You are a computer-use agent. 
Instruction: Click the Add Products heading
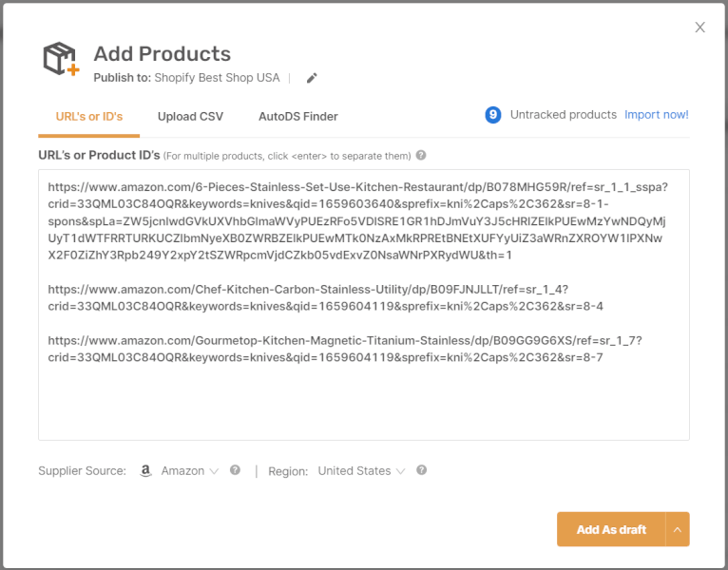pos(162,54)
